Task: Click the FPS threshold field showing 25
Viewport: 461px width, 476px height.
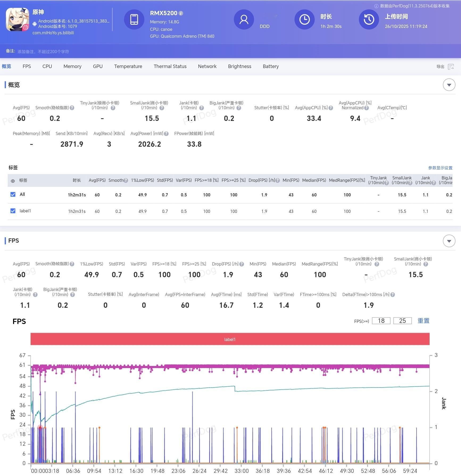Action: click(x=402, y=321)
